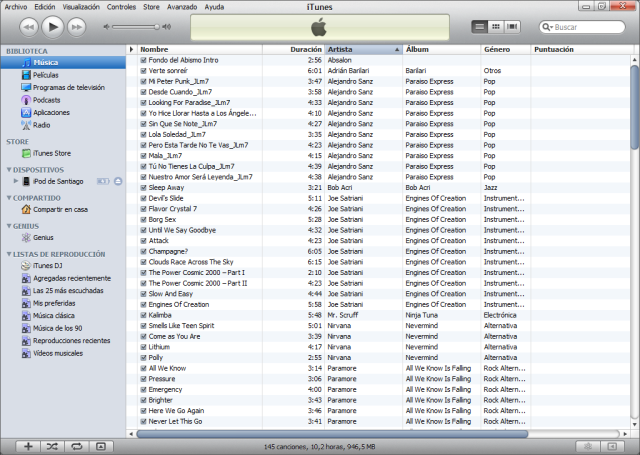The width and height of the screenshot is (640, 455).
Task: Open iTunes DJ playlist
Action: coord(42,266)
